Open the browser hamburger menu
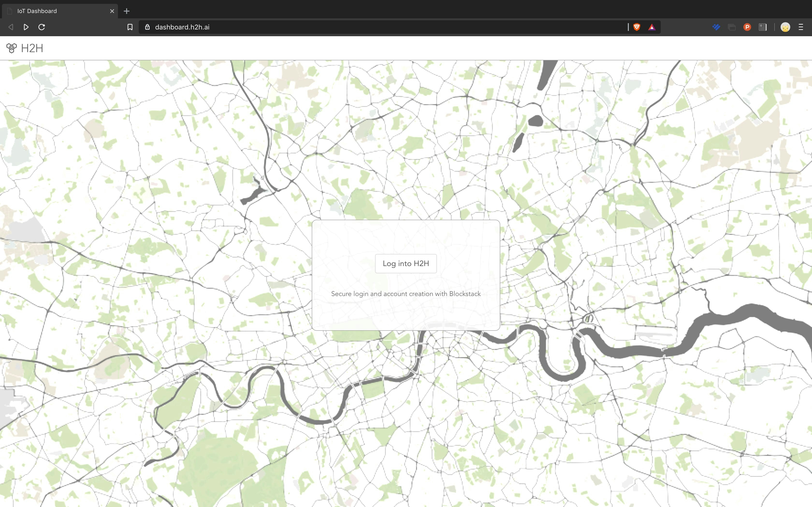 [801, 27]
